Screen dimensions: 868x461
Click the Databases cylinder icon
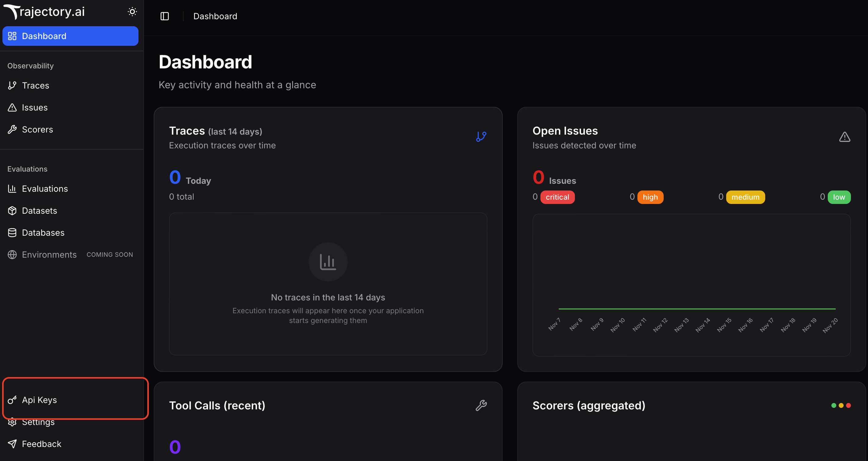(x=12, y=232)
